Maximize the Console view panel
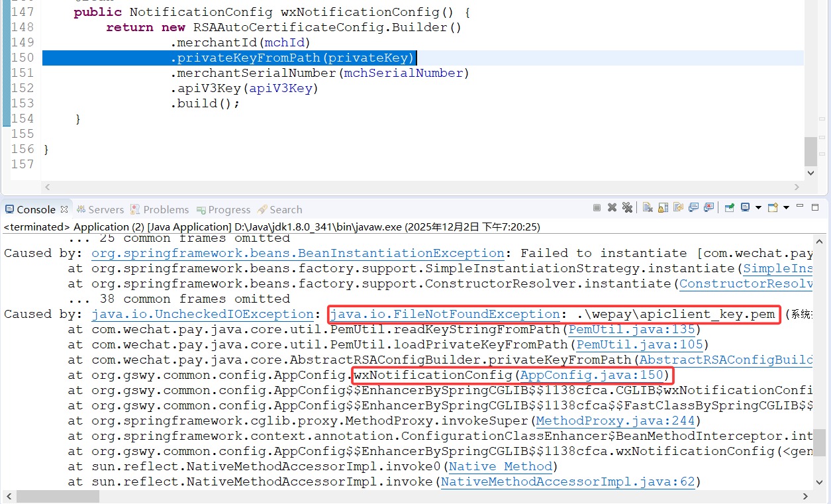 pyautogui.click(x=815, y=208)
